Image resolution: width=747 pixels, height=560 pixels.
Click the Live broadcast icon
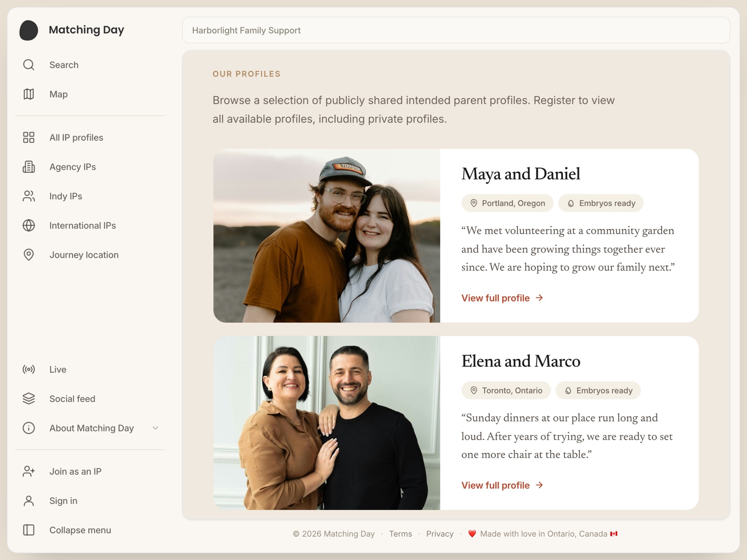[x=28, y=370]
